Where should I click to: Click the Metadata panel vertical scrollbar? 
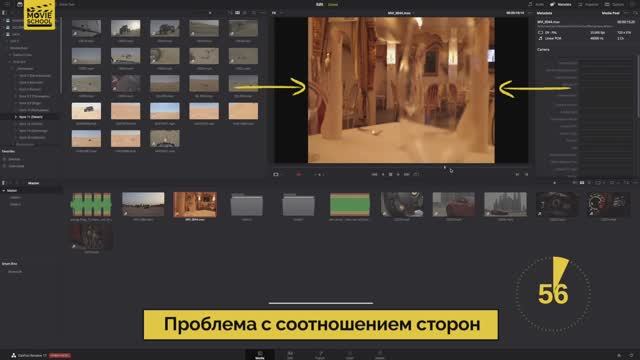[638, 86]
